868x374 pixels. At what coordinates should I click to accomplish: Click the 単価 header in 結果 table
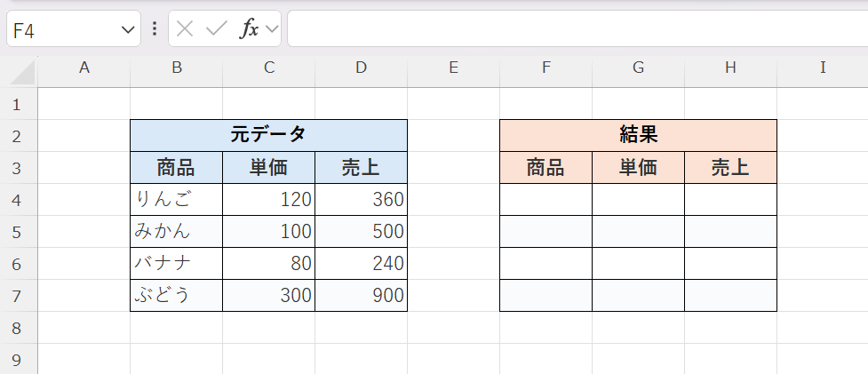(638, 168)
